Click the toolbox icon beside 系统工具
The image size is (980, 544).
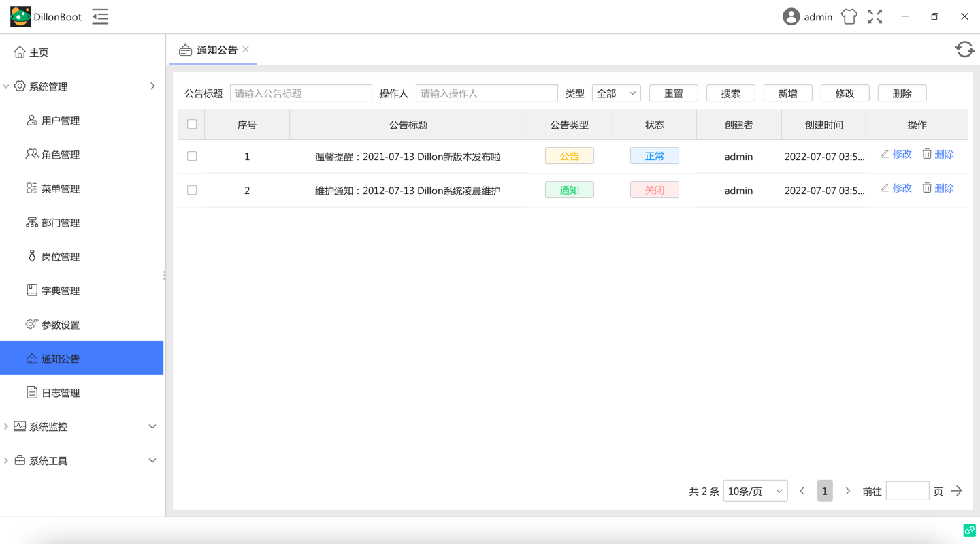pos(20,460)
